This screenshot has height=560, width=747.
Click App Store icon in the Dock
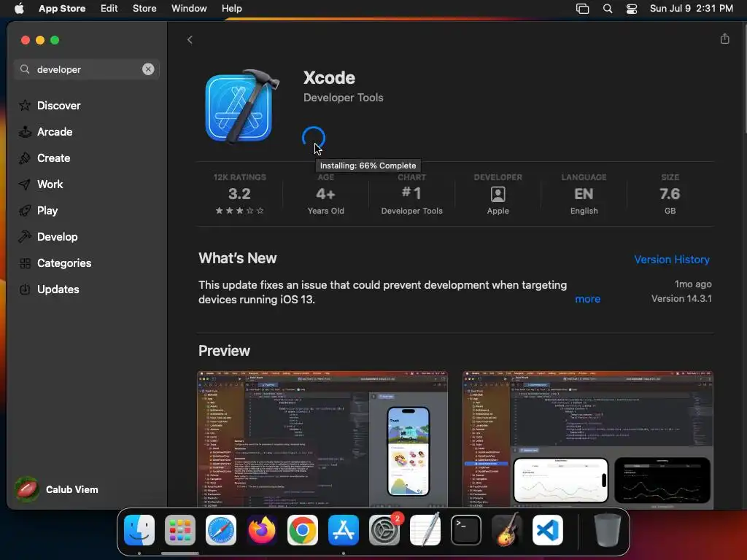tap(344, 530)
